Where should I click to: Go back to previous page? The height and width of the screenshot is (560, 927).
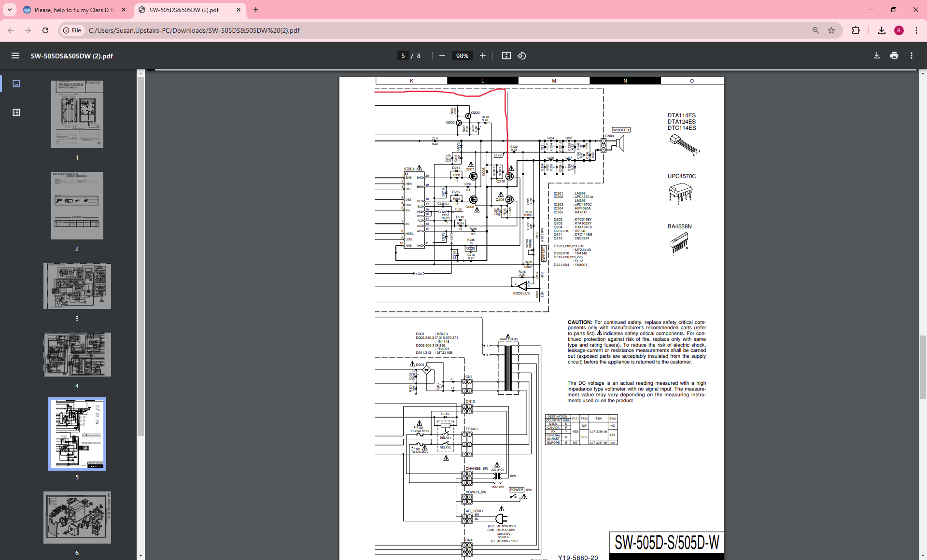click(x=11, y=30)
